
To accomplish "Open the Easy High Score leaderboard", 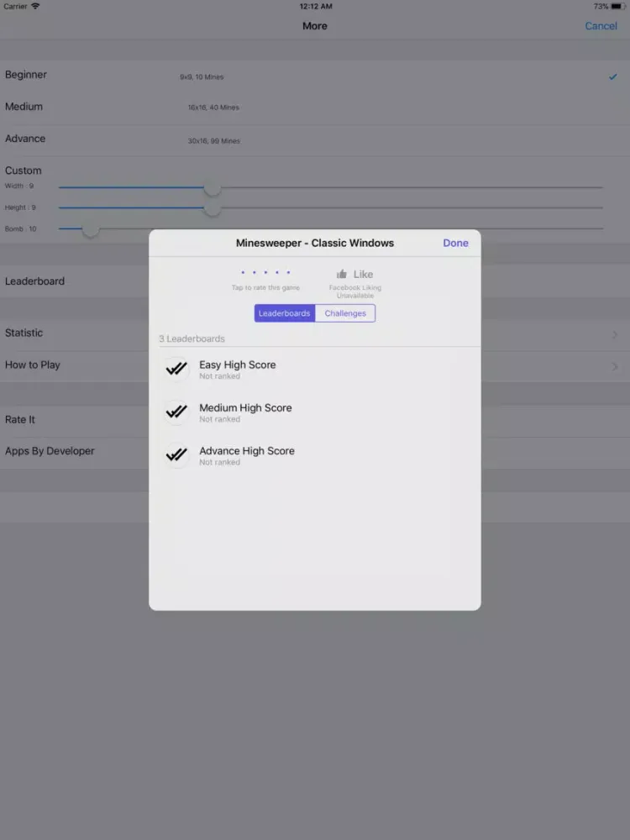I will [238, 370].
